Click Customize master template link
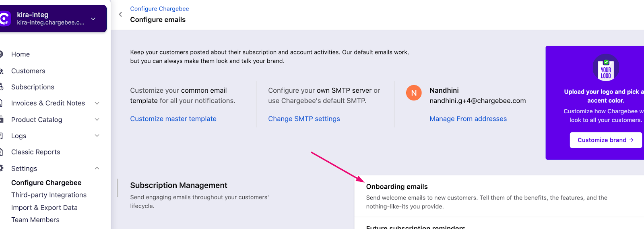 click(x=173, y=119)
